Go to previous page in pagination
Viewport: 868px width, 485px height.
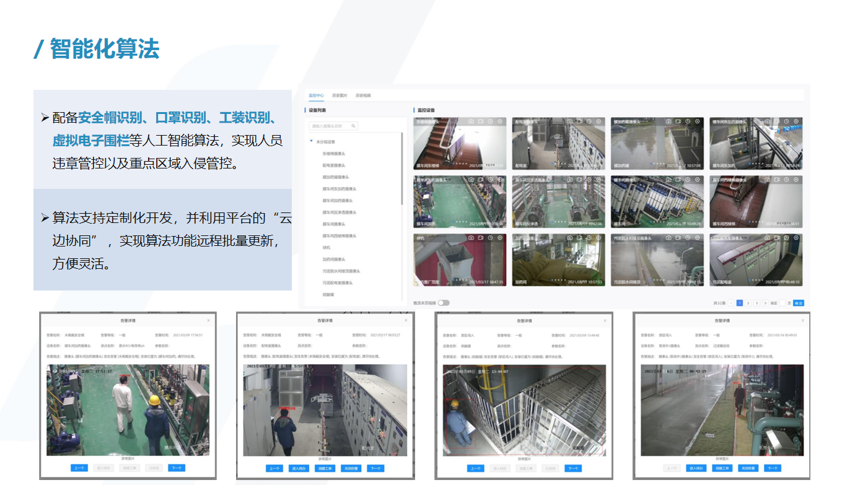tap(731, 303)
